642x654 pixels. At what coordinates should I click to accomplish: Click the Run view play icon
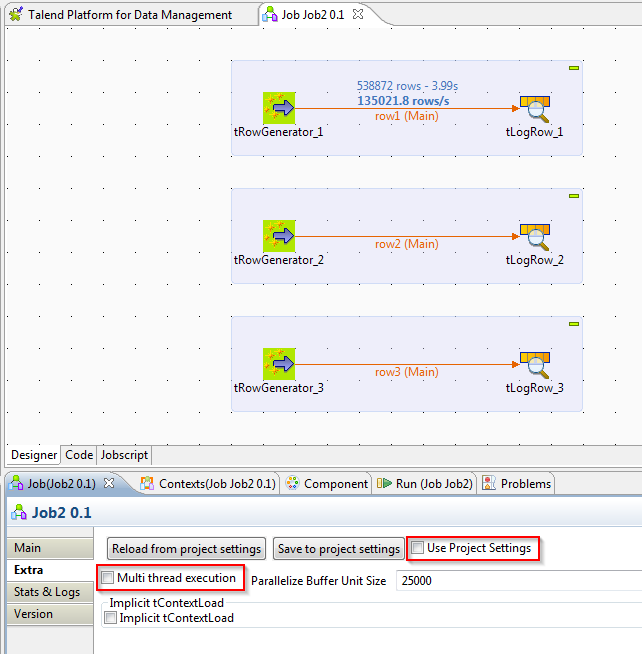(x=384, y=483)
